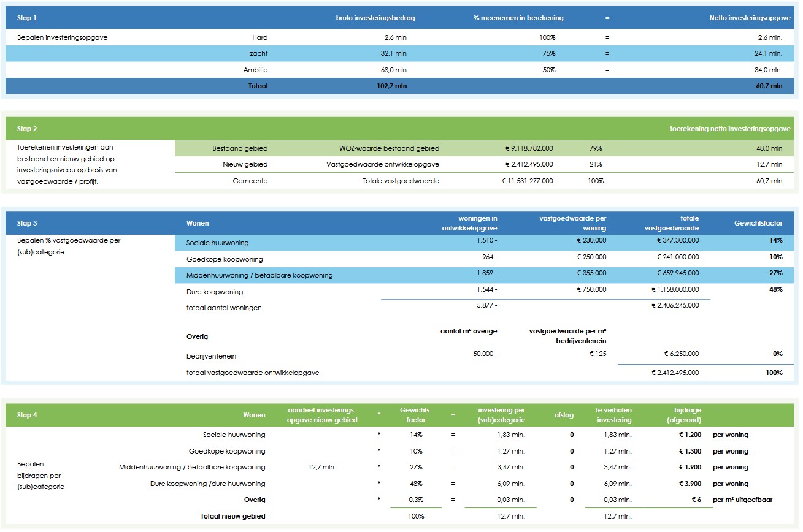803x532 pixels.
Task: Select the "48,0 mln" allocation cell
Action: click(770, 148)
